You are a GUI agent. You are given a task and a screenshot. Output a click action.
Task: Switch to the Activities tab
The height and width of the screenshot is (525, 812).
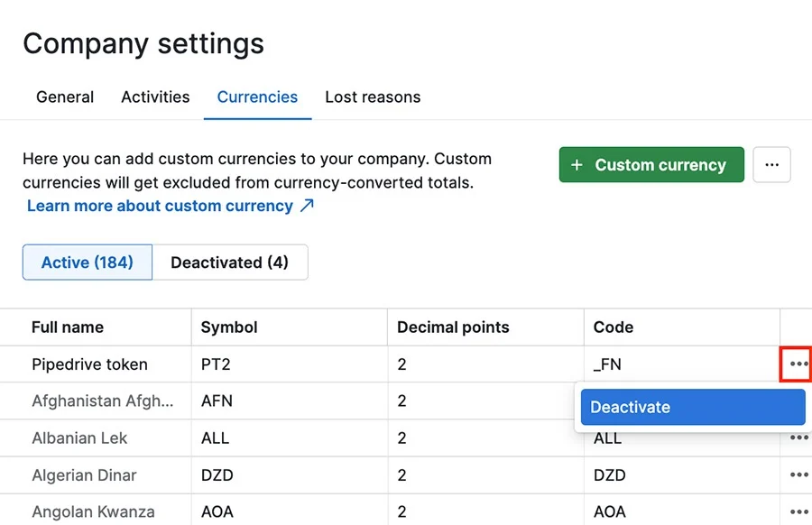click(x=155, y=97)
